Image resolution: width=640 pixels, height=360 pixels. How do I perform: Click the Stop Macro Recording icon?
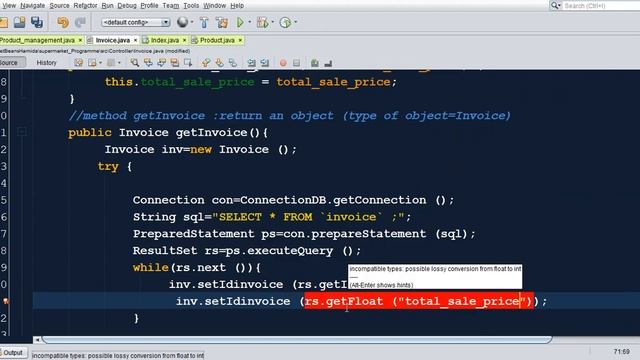(x=296, y=63)
